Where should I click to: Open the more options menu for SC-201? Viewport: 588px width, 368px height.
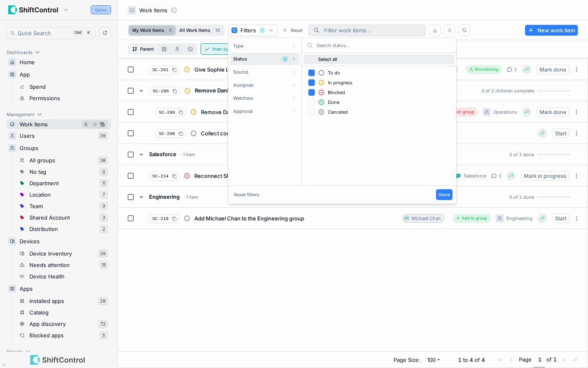point(577,70)
